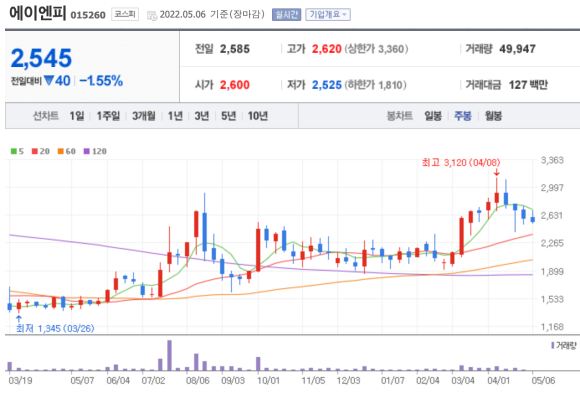Click the 에이엔피 stock name heading

[x=37, y=13]
